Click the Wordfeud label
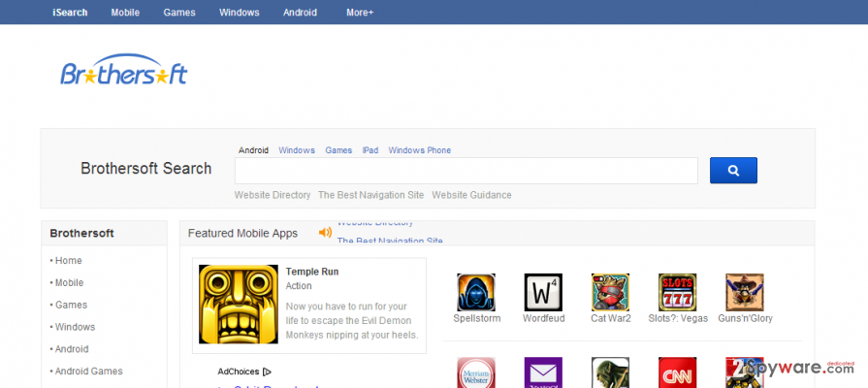 tap(544, 318)
